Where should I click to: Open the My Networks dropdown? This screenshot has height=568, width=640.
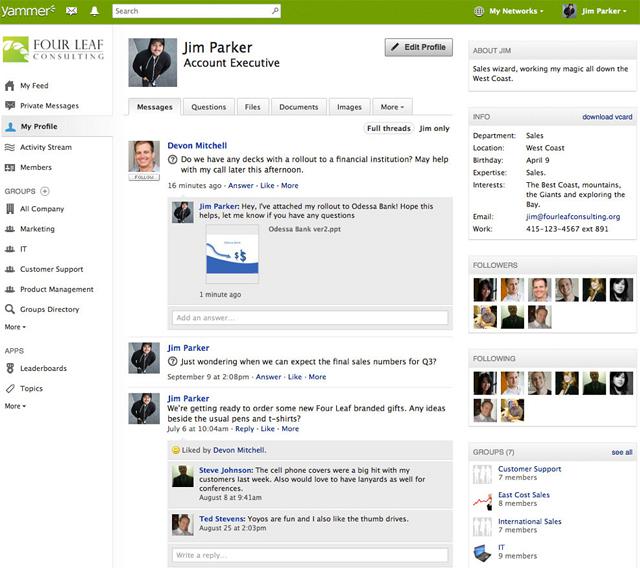pyautogui.click(x=509, y=11)
